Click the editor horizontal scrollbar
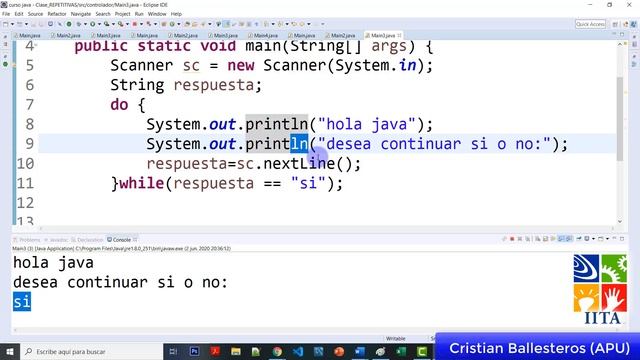 tap(327, 229)
